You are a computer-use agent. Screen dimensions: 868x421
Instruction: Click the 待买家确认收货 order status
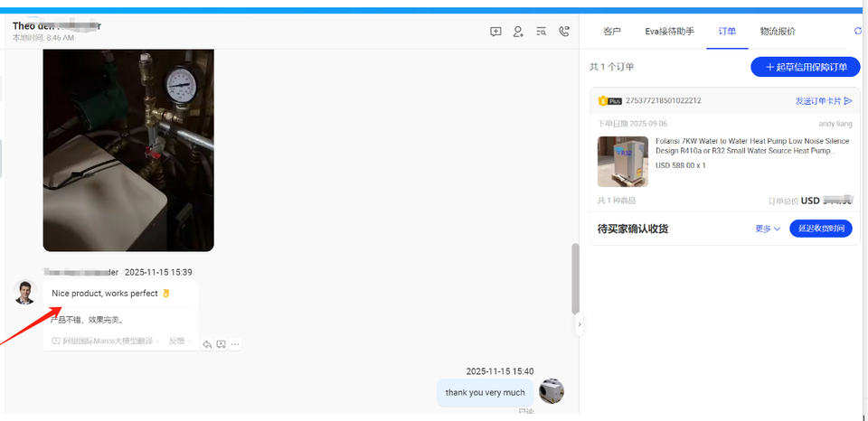633,229
